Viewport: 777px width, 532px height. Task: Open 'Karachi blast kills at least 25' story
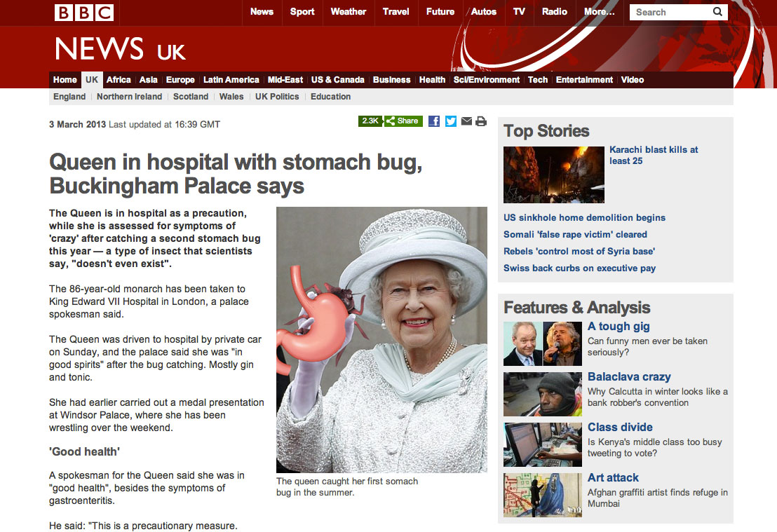(654, 155)
